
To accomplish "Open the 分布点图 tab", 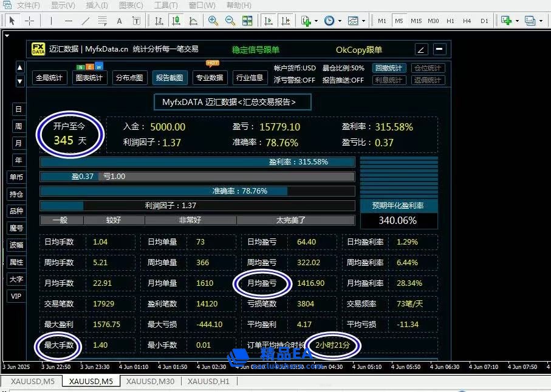I will point(129,78).
